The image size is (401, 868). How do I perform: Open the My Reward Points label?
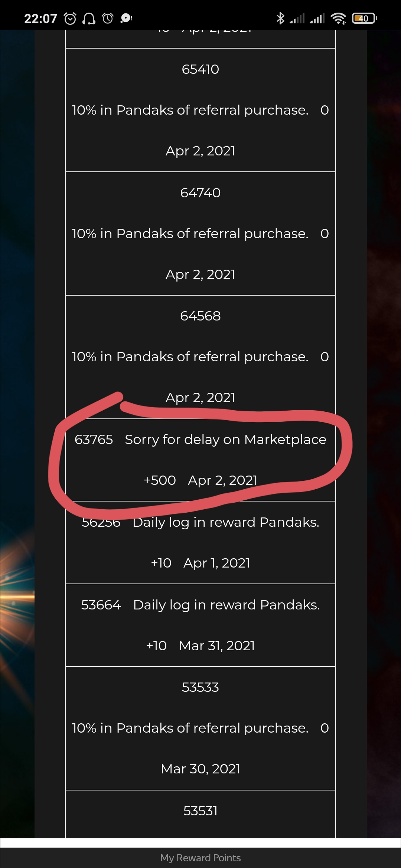tap(200, 858)
